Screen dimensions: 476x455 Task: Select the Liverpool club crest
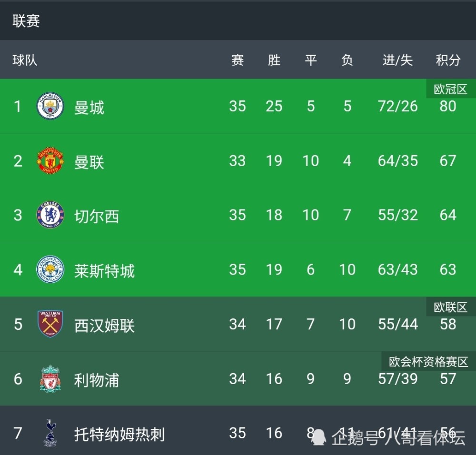50,378
